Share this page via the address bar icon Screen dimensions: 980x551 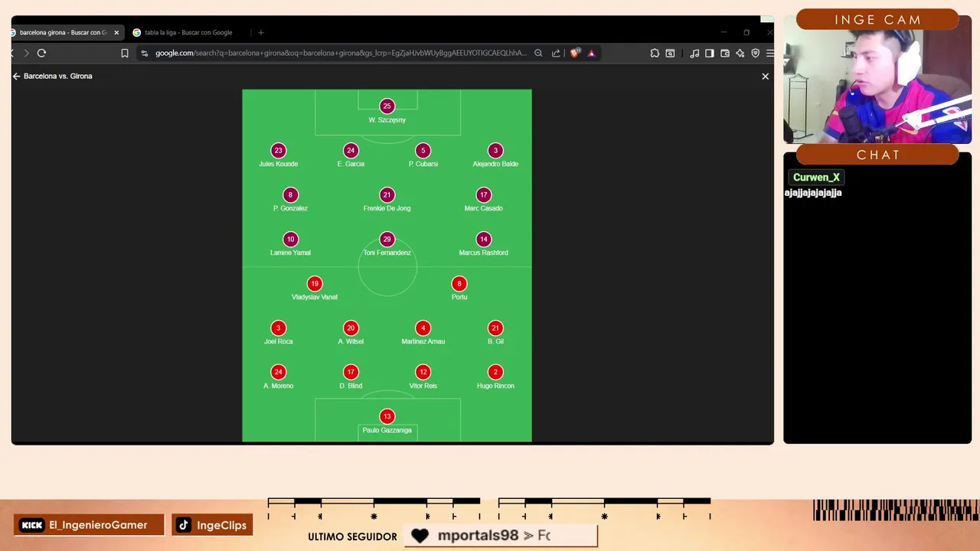point(556,53)
